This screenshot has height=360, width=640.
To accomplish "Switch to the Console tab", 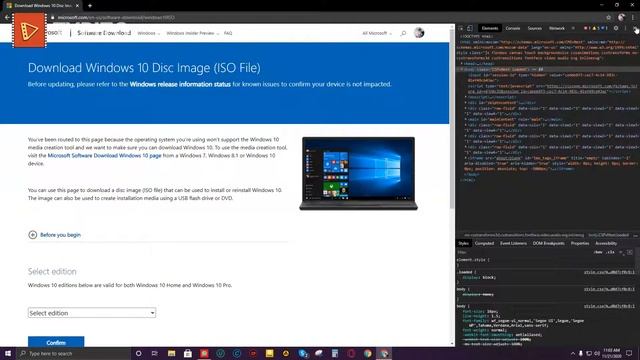I will [x=513, y=28].
